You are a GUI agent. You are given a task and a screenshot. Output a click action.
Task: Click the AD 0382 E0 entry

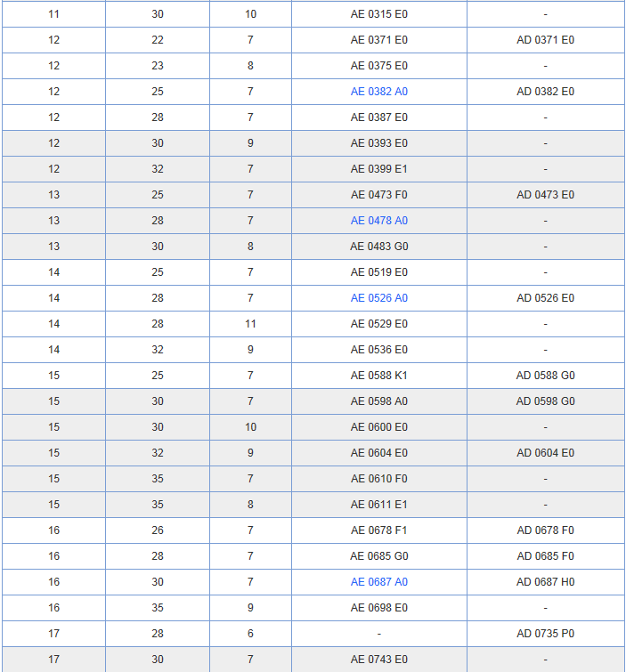tap(545, 92)
